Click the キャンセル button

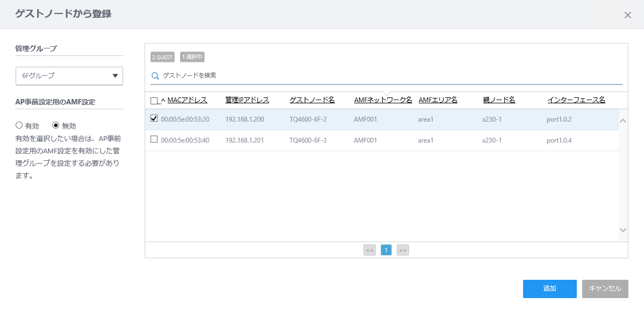[605, 289]
